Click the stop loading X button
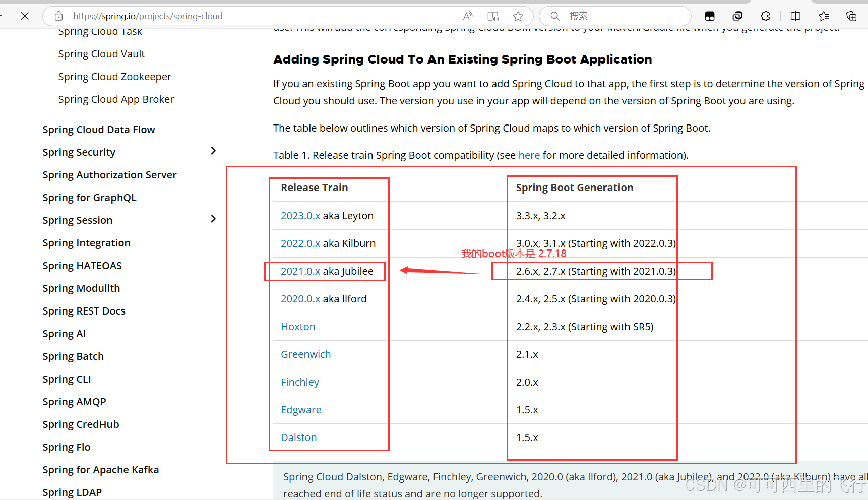 [x=25, y=16]
